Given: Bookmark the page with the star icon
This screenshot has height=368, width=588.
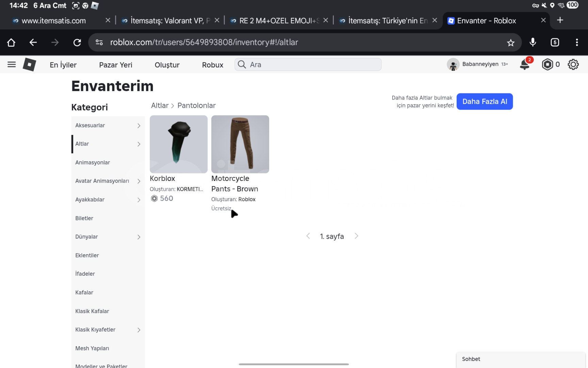Looking at the screenshot, I should (510, 43).
